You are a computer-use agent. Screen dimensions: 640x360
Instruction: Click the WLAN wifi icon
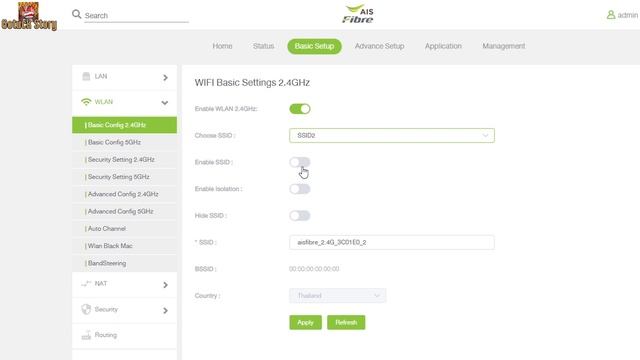pyautogui.click(x=86, y=102)
